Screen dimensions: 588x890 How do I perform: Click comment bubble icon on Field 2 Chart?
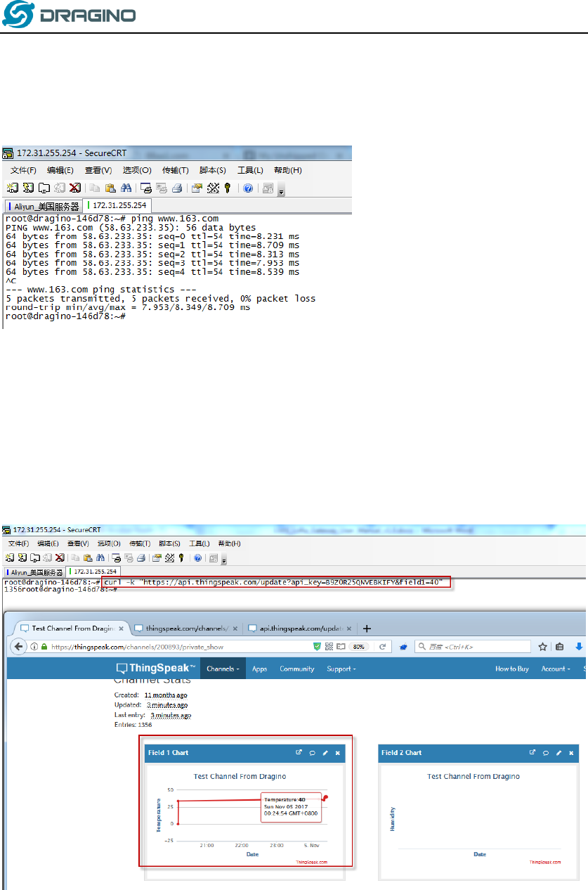[x=545, y=752]
